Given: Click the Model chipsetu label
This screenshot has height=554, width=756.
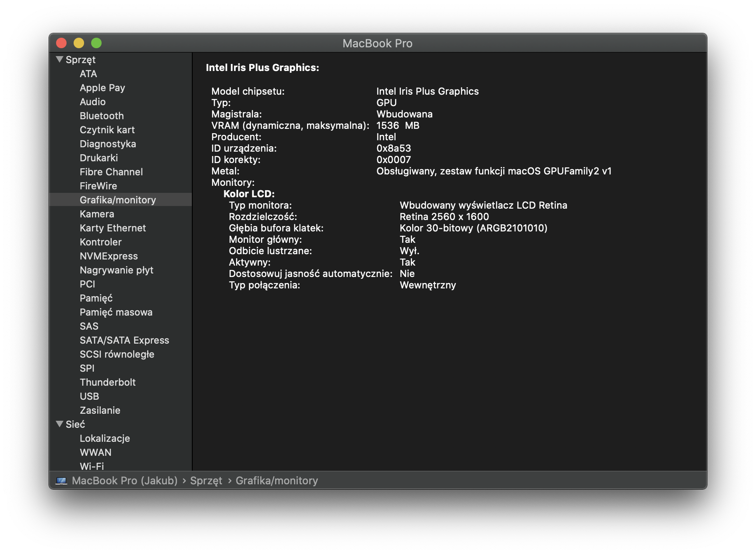Looking at the screenshot, I should pyautogui.click(x=248, y=91).
